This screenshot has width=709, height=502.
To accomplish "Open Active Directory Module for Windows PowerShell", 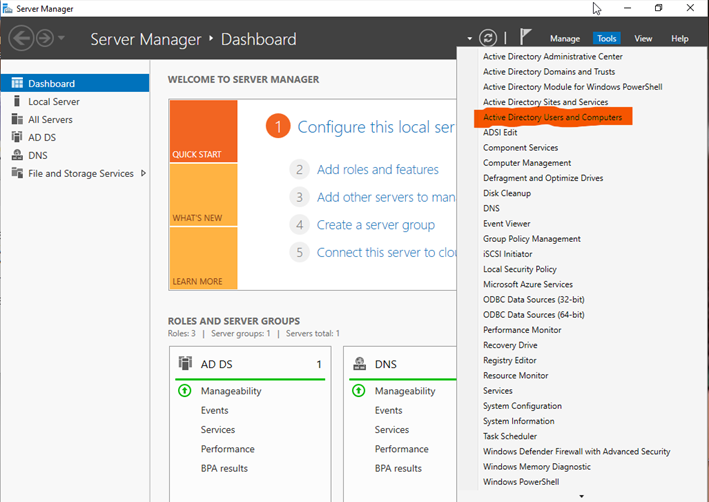I will click(572, 87).
